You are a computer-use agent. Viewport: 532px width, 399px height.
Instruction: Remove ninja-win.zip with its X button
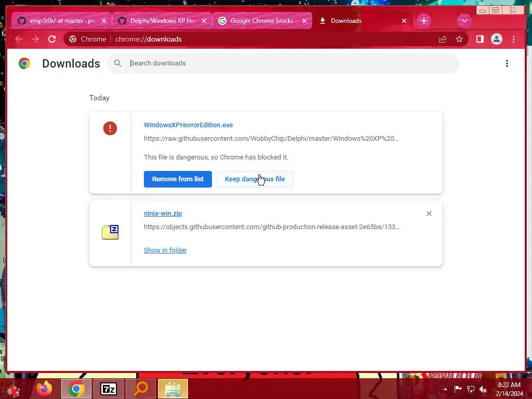click(429, 214)
